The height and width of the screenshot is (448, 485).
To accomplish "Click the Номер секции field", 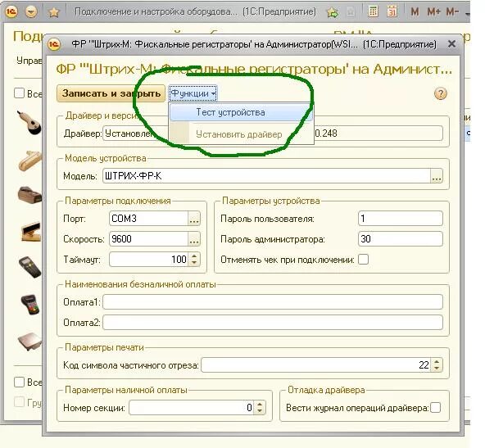I will (x=192, y=408).
